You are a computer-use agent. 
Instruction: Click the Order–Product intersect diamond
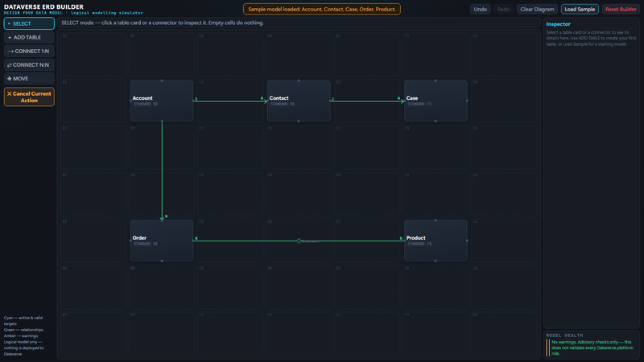[x=299, y=241]
